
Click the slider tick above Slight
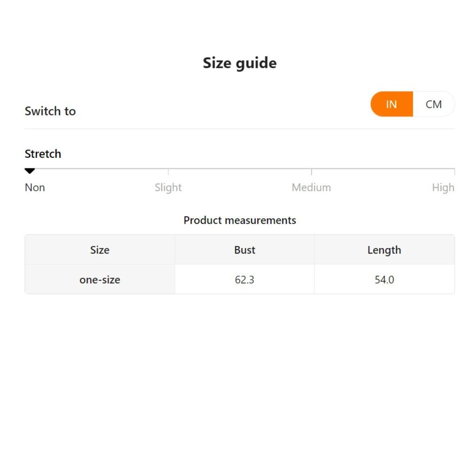pyautogui.click(x=168, y=172)
